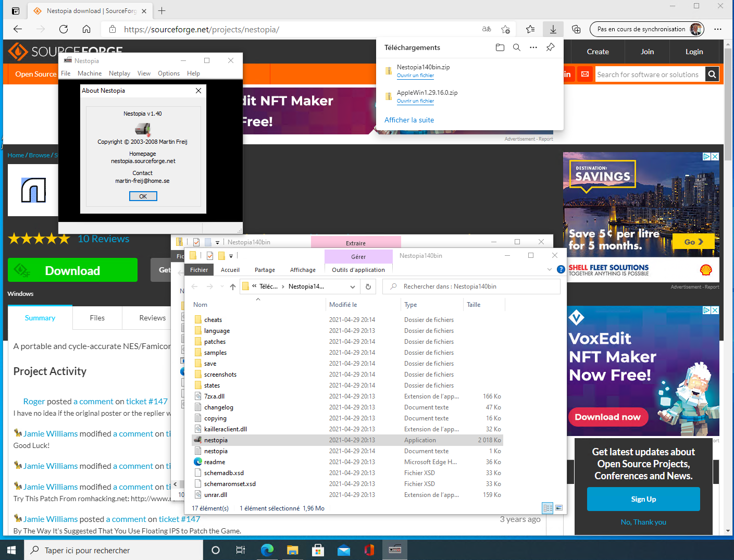Expand the Explorer ribbon chevron

tap(549, 269)
